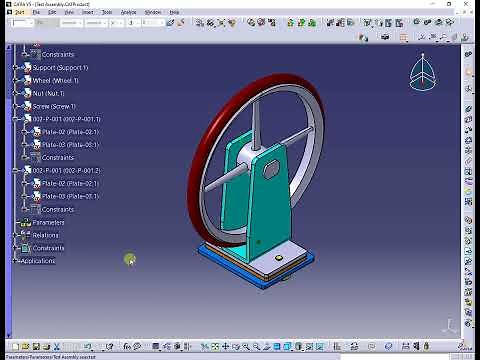Click the Assembly Design workbench icon
The width and height of the screenshot is (480, 360).
pyautogui.click(x=468, y=54)
